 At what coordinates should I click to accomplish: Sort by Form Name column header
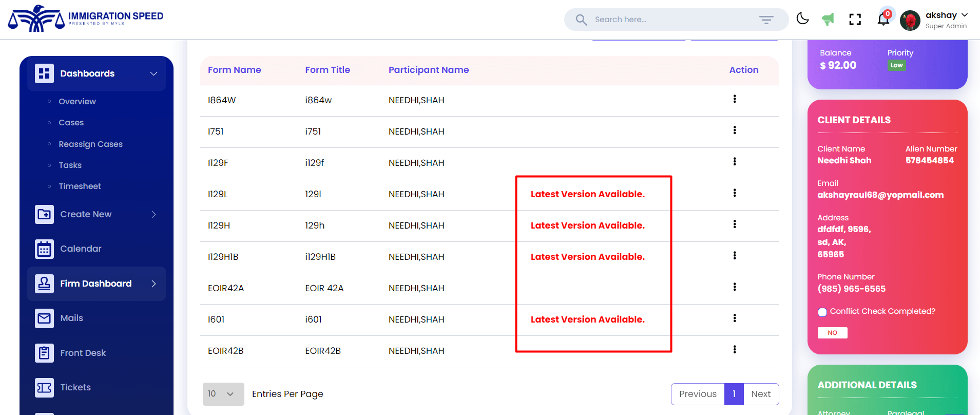pos(234,70)
